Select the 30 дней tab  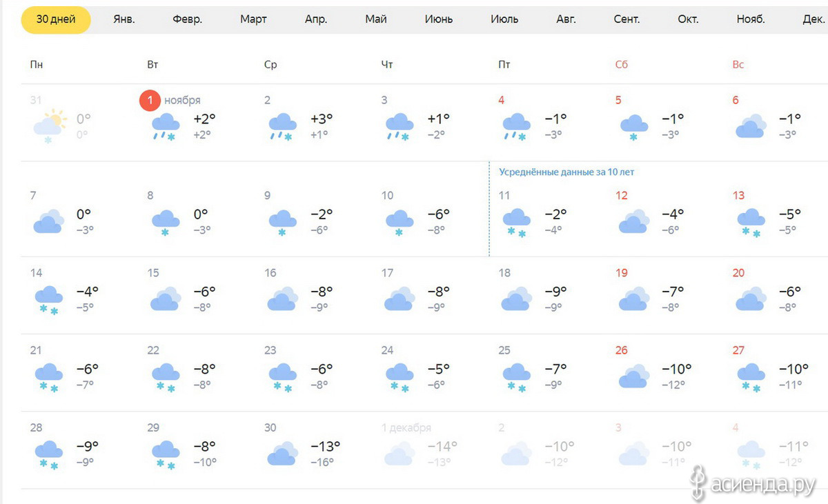[x=56, y=19]
